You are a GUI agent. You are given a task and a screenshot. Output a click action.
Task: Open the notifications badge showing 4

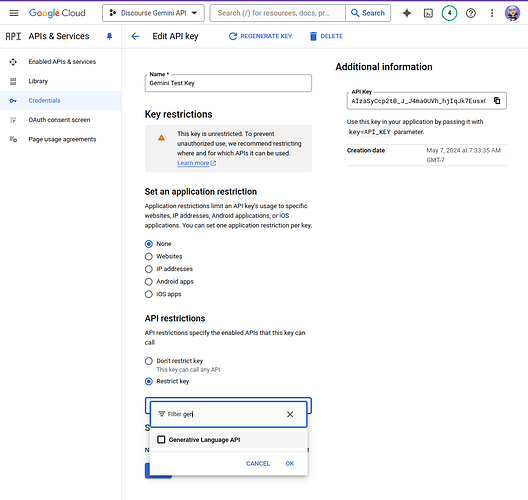coord(449,13)
